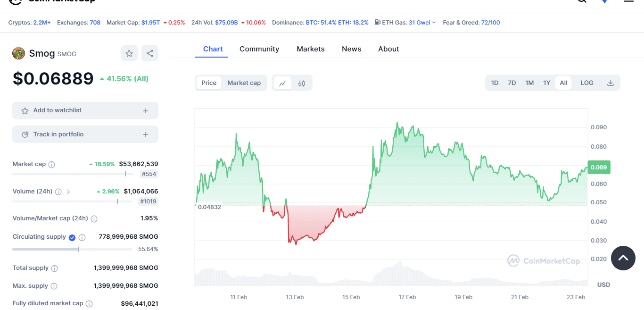
Task: Open the info icon beside Total supply
Action: (55, 268)
